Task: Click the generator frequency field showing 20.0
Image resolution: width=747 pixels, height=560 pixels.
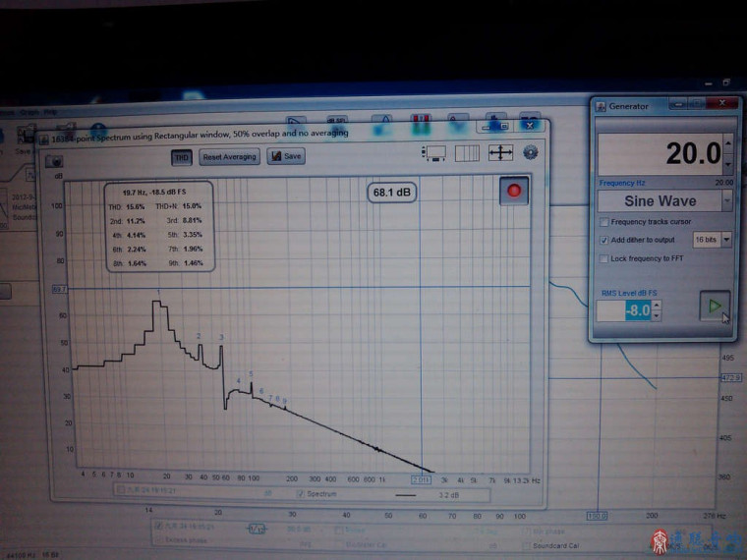Action: tap(661, 154)
